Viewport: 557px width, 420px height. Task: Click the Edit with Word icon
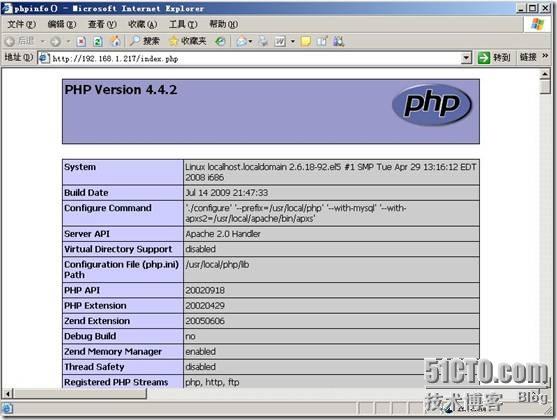280,42
